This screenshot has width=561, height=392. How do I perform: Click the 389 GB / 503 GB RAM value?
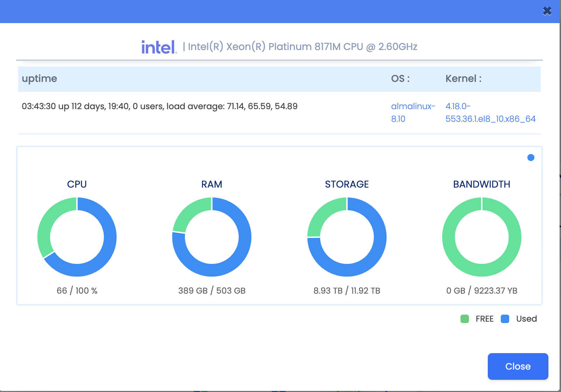coord(212,290)
